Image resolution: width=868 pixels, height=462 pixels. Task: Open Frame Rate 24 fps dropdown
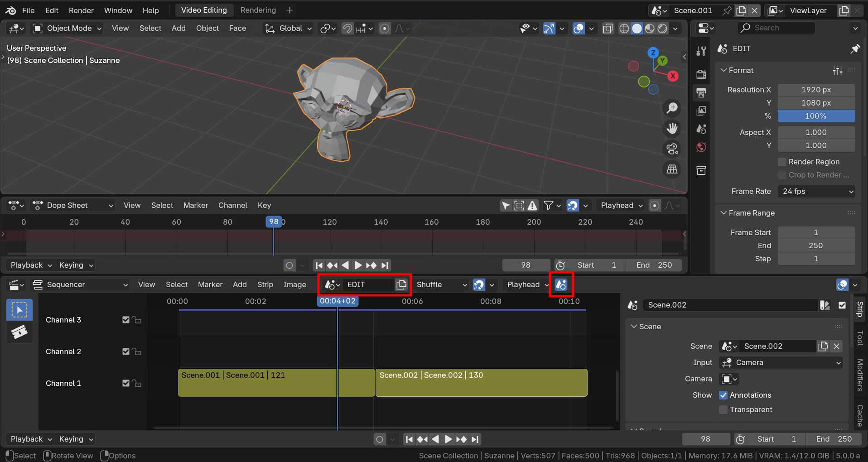816,191
